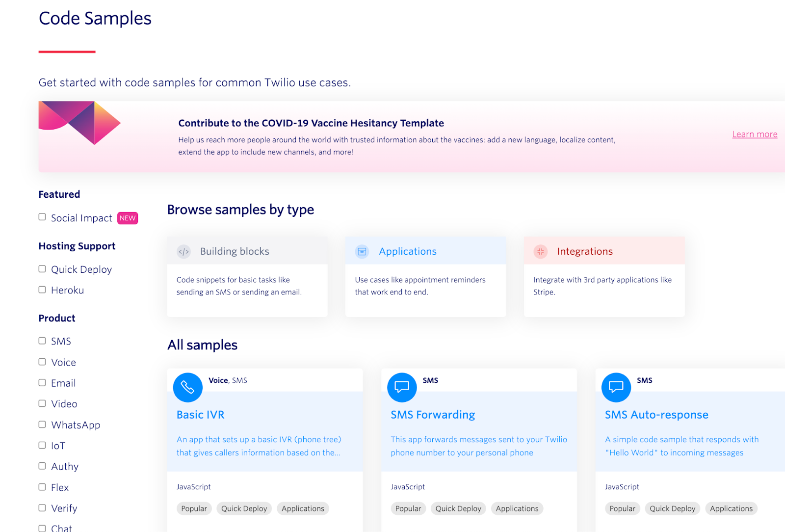The image size is (785, 532).
Task: Click the Applications archive box icon
Action: (x=362, y=252)
